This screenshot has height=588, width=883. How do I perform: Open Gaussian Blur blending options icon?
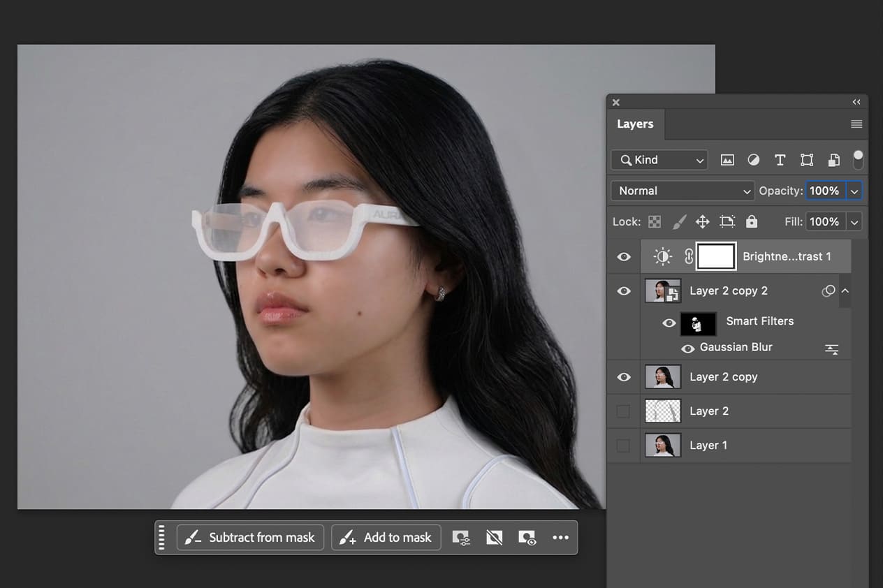pos(832,349)
